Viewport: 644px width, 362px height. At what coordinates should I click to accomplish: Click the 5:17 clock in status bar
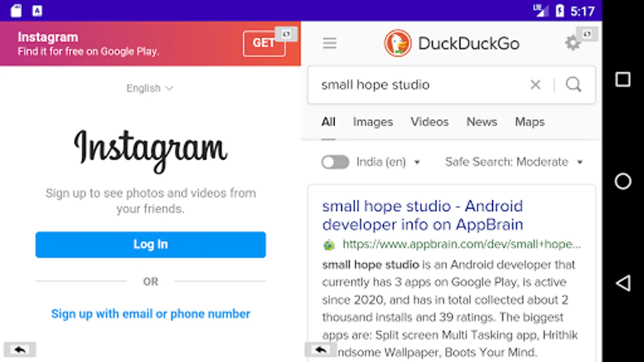pyautogui.click(x=582, y=11)
